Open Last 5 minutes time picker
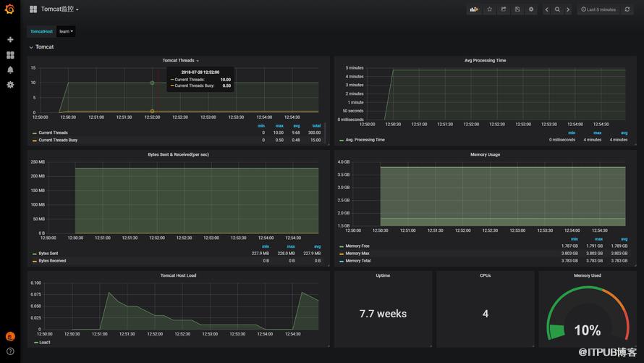The height and width of the screenshot is (363, 644). coord(598,9)
